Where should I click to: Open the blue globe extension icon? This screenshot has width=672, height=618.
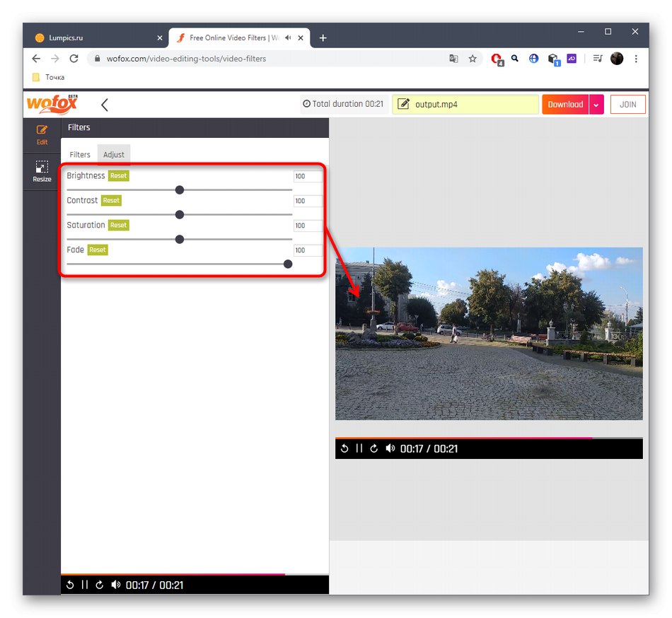click(x=533, y=58)
